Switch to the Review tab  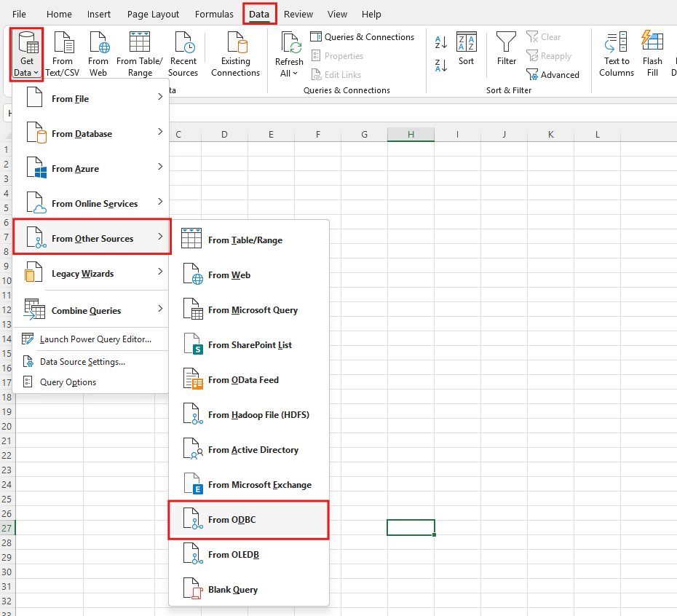click(298, 15)
